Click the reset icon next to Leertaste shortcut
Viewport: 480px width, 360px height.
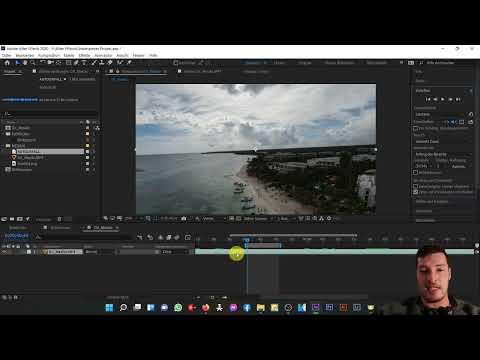[471, 114]
